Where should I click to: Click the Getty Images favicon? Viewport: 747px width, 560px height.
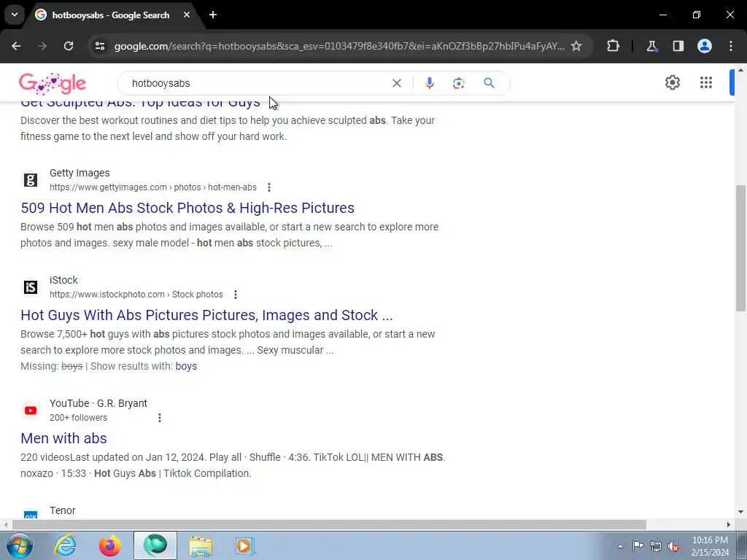(x=31, y=180)
